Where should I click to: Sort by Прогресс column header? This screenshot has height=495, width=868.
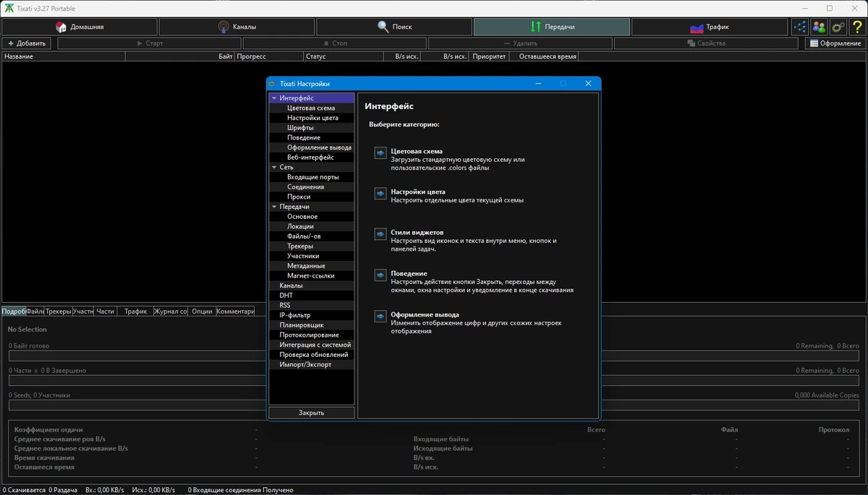(x=269, y=56)
